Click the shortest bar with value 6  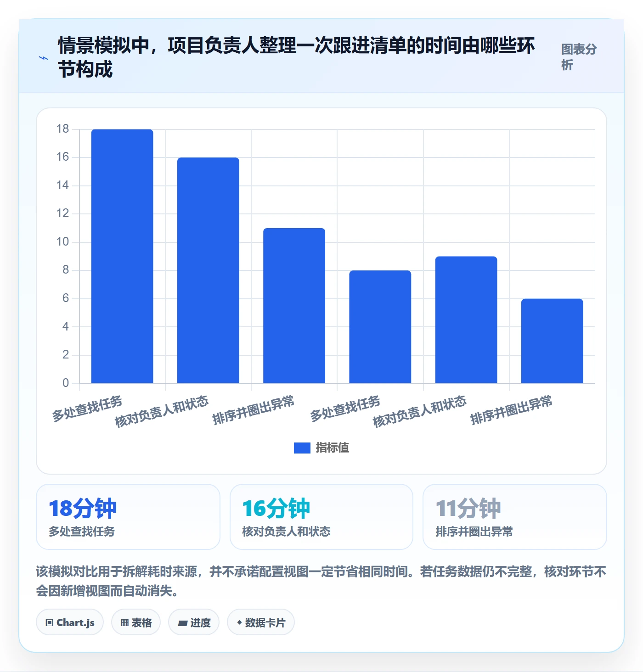point(552,341)
